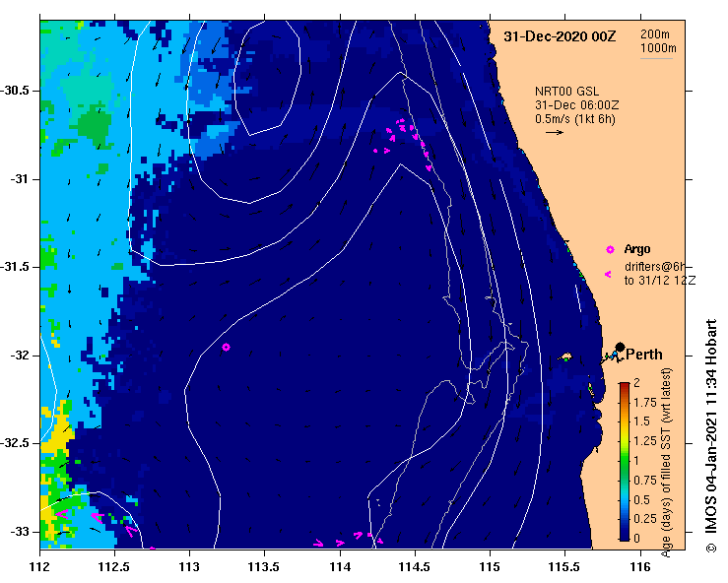Click the 'Perth' city label

(644, 355)
